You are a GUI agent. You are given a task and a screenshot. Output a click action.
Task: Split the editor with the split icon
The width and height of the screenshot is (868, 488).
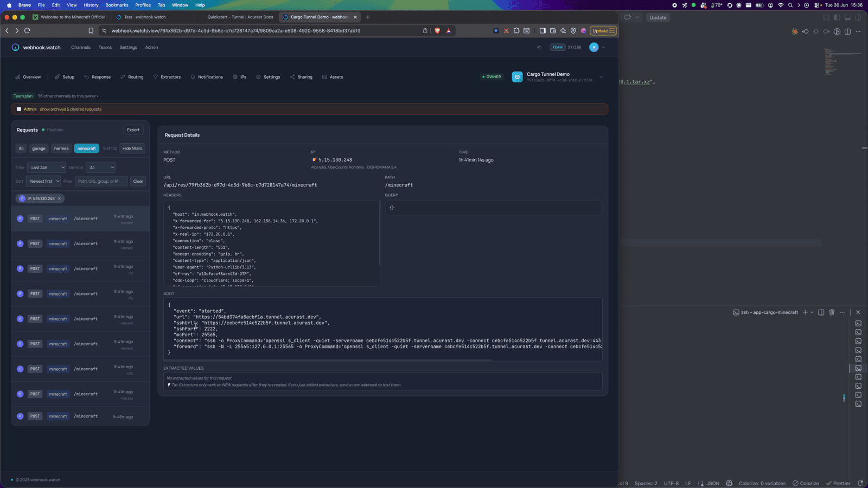point(847,31)
